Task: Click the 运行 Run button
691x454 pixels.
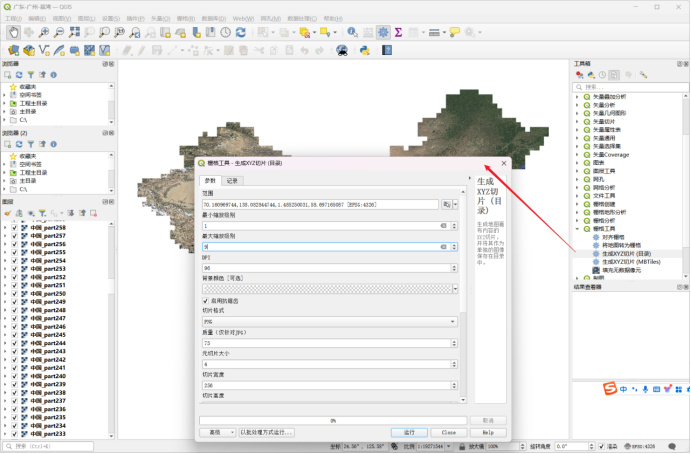Action: pos(409,432)
